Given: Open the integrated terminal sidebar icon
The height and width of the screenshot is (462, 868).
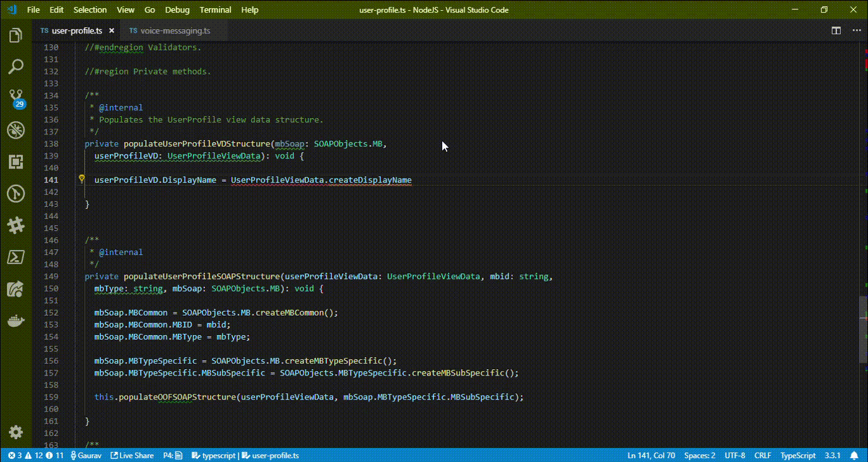Looking at the screenshot, I should coord(15,257).
